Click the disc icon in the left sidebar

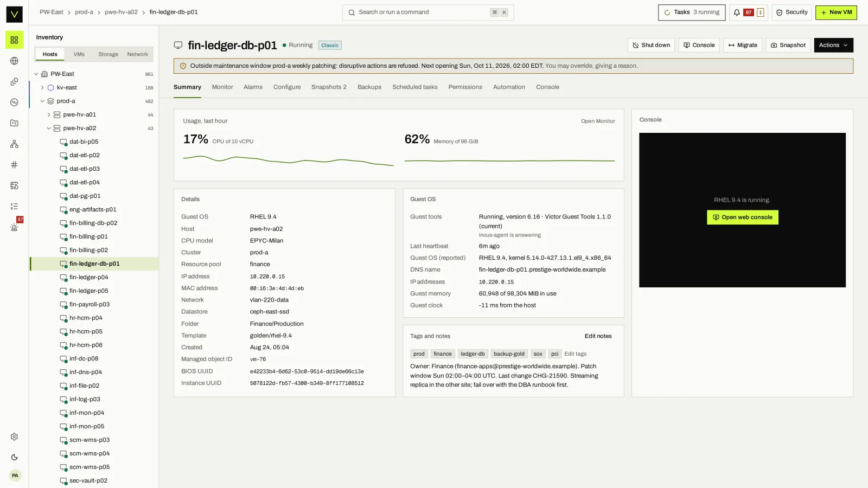click(x=14, y=102)
